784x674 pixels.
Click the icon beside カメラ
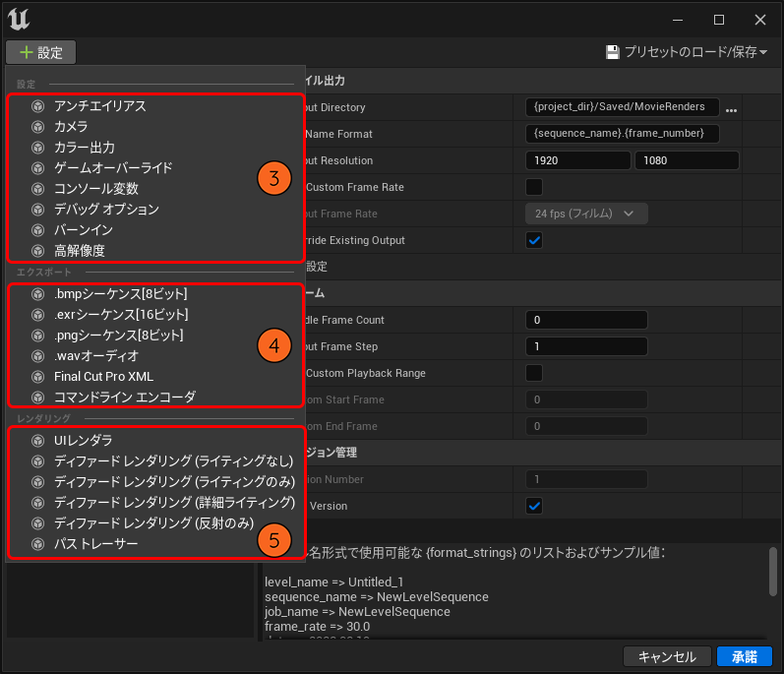pyautogui.click(x=38, y=127)
